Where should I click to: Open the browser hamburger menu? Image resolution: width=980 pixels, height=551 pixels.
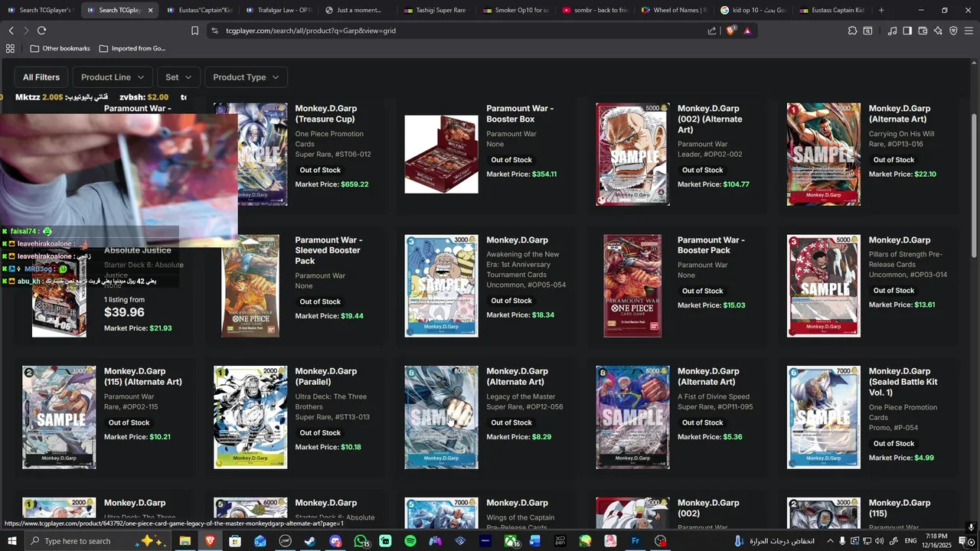969,31
